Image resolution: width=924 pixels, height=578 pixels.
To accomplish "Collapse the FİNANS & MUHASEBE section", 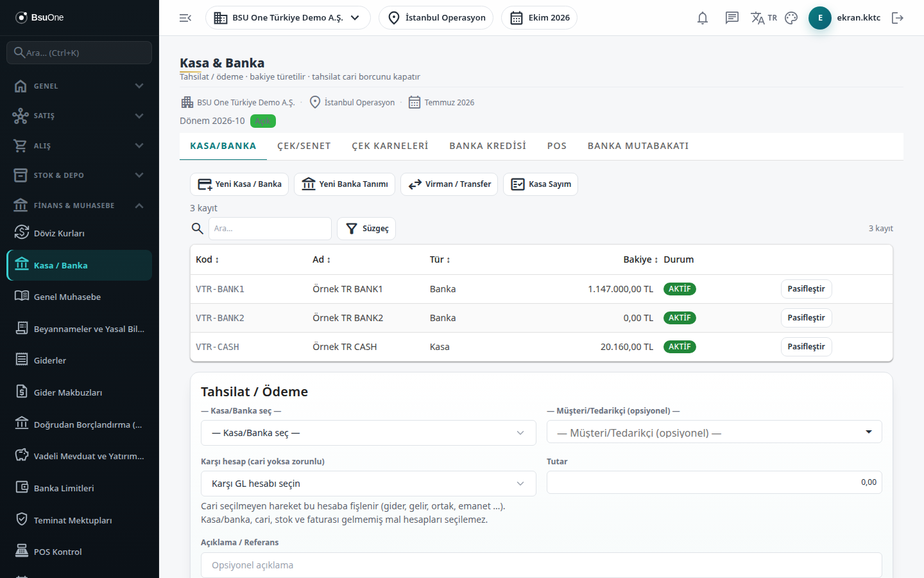I will coord(80,206).
